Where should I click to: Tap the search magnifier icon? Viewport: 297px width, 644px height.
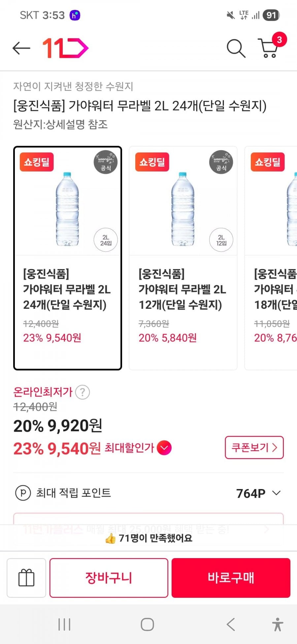(236, 49)
